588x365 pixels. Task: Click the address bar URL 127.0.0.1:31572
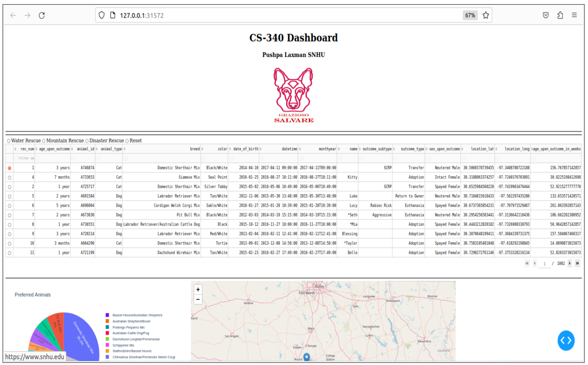pos(142,15)
